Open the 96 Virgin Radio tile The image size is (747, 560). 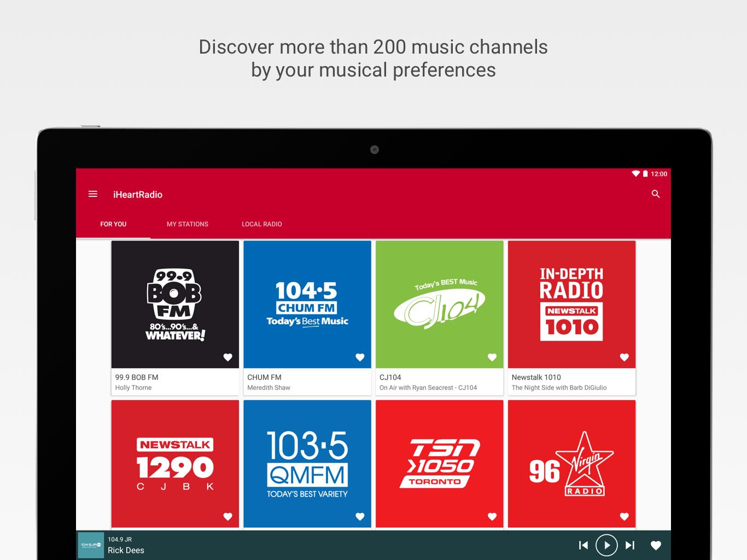pyautogui.click(x=572, y=464)
